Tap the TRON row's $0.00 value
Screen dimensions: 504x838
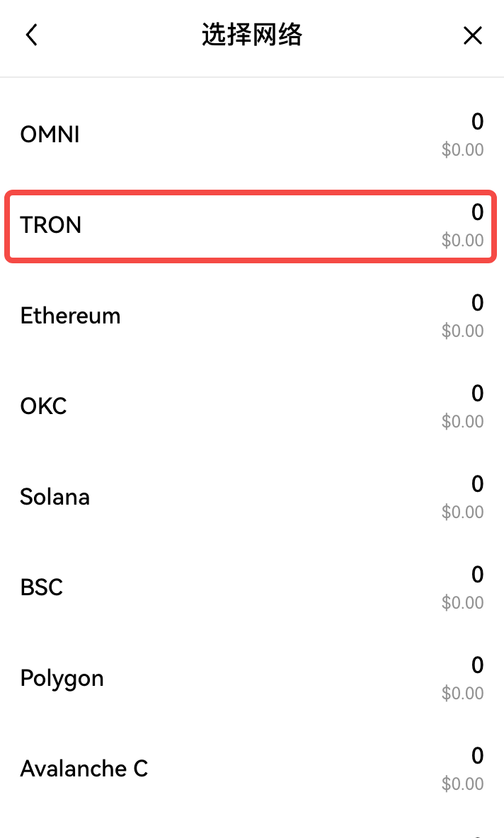tap(462, 241)
